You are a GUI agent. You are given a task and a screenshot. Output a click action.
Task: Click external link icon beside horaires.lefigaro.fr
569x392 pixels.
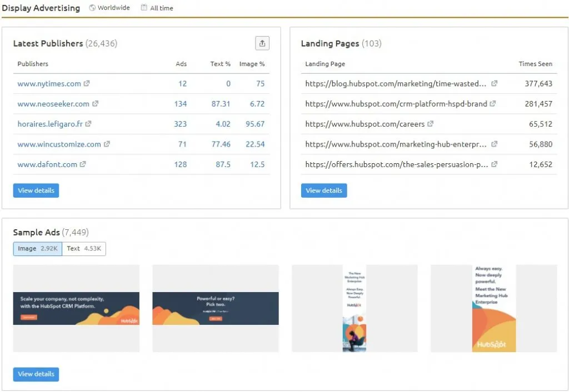pyautogui.click(x=88, y=124)
